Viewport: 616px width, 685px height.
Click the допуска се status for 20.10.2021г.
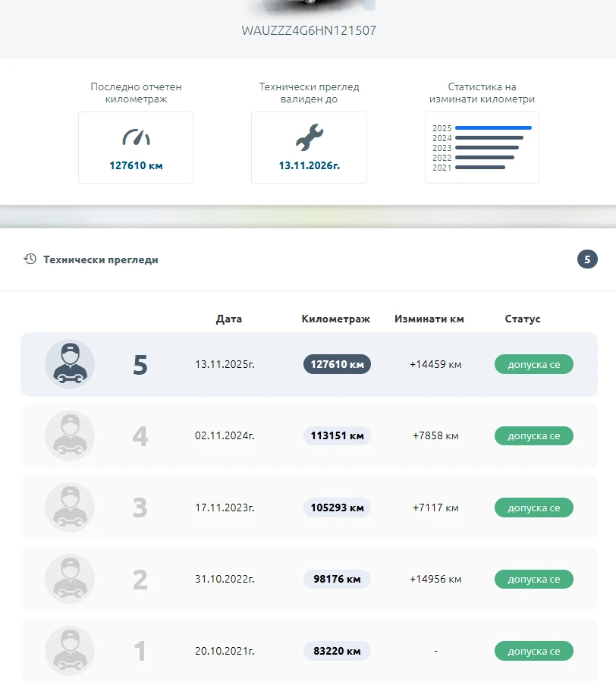[533, 651]
